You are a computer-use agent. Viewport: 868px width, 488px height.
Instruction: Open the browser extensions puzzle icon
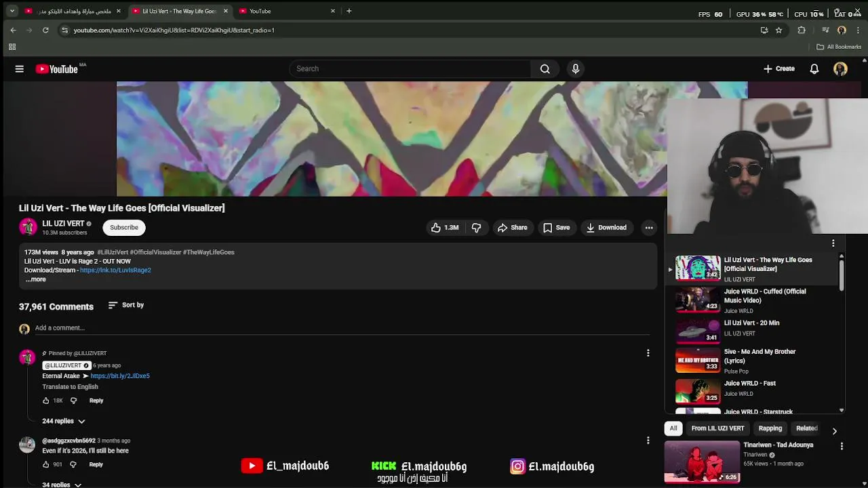click(802, 30)
